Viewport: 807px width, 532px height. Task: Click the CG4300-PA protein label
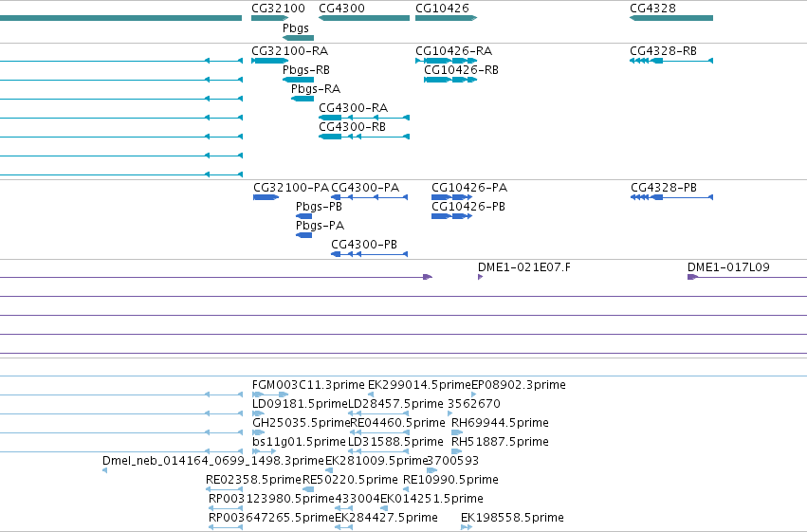click(365, 189)
